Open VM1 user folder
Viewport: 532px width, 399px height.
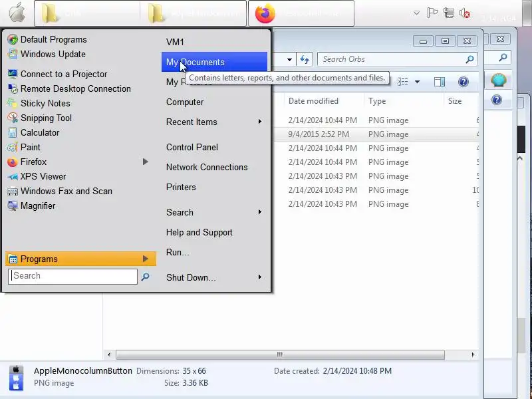pyautogui.click(x=175, y=42)
